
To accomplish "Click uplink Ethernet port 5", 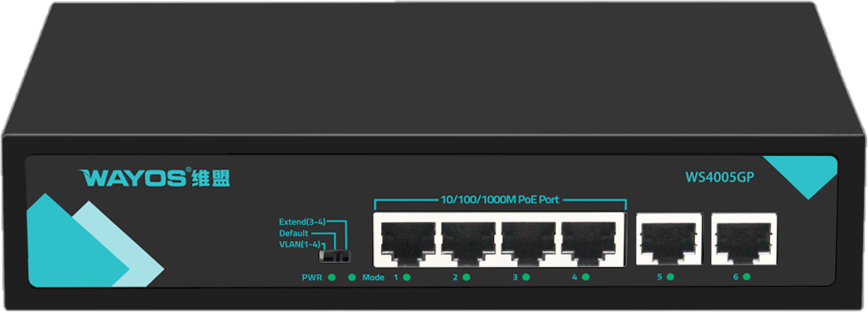I will (669, 239).
